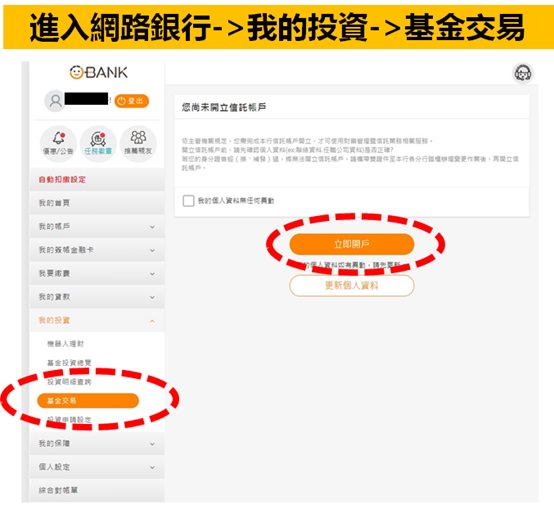
Task: Expand the 我的帳戶 menu chevron
Action: click(152, 227)
